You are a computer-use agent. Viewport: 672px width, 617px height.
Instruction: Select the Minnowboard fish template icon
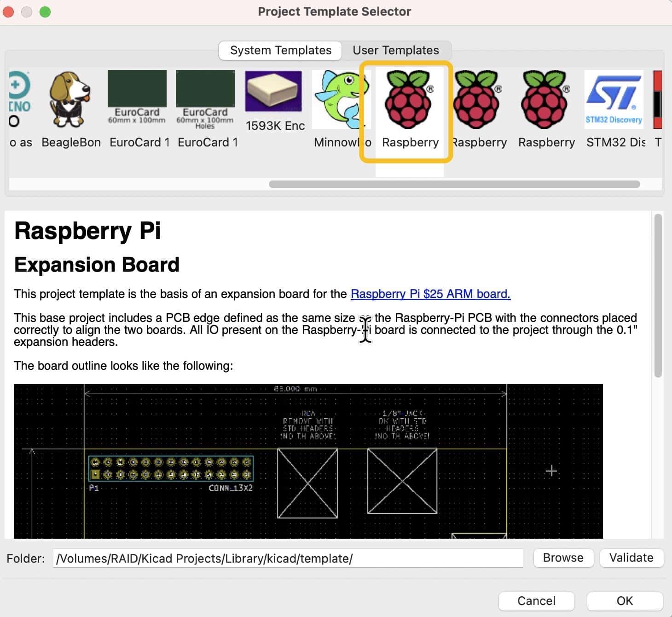pyautogui.click(x=341, y=99)
